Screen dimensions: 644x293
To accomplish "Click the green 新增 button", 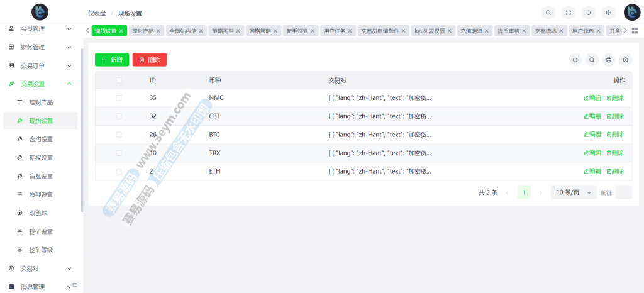I will tap(112, 60).
